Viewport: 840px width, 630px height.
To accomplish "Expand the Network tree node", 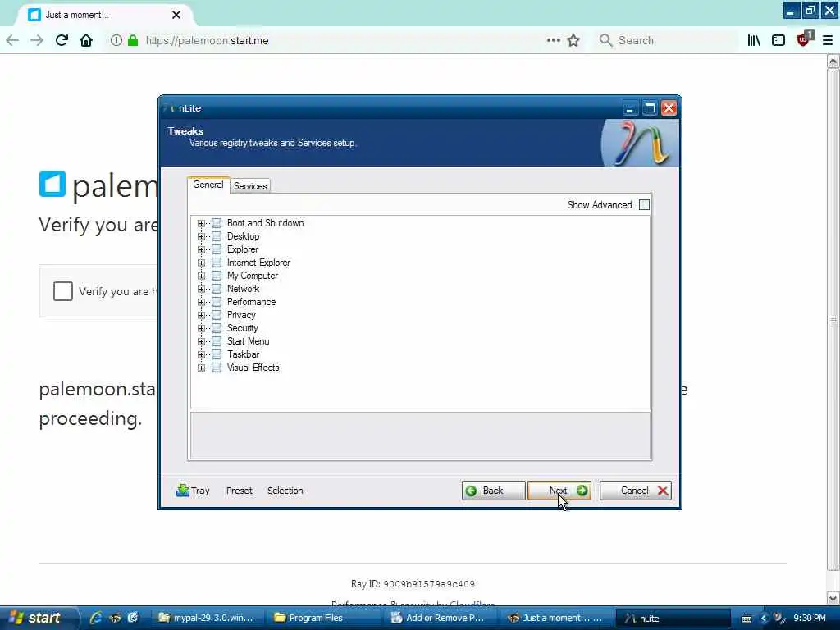I will pyautogui.click(x=202, y=289).
